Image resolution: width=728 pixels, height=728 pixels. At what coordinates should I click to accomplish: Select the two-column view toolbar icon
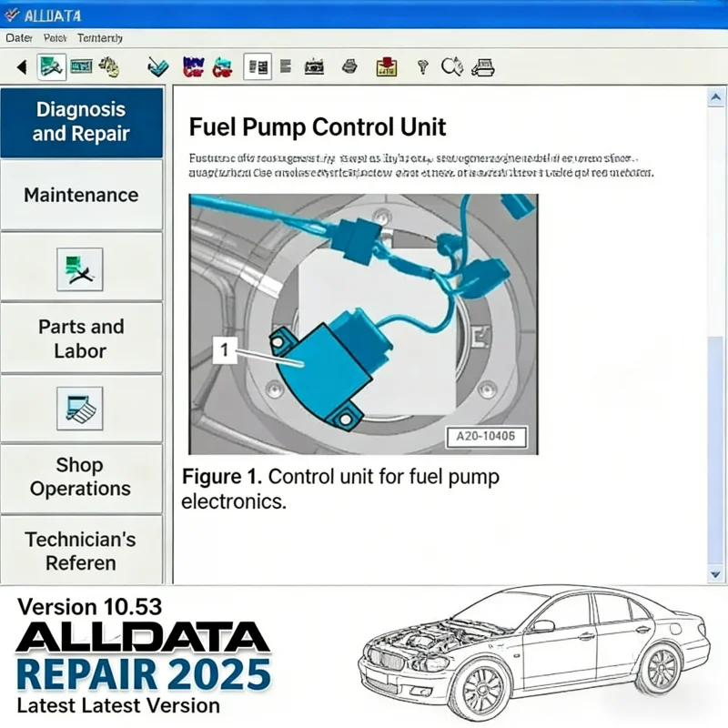258,66
